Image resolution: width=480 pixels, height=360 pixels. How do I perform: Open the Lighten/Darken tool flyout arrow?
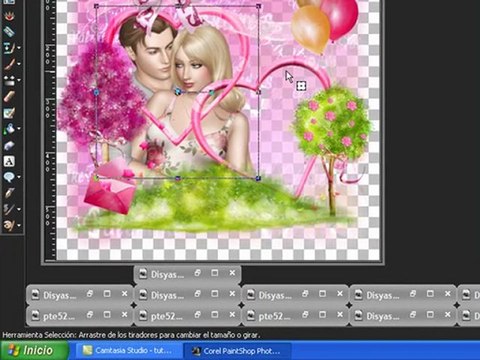(x=19, y=80)
